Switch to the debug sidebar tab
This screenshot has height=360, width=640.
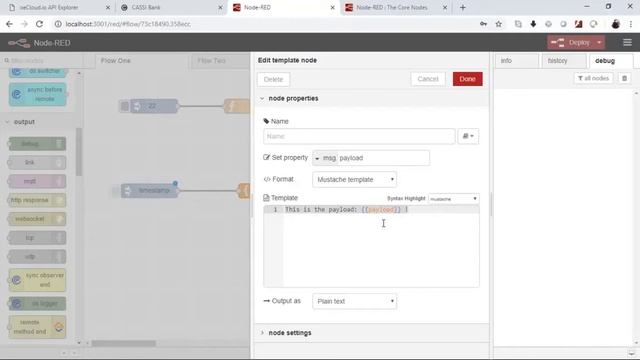coord(610,61)
